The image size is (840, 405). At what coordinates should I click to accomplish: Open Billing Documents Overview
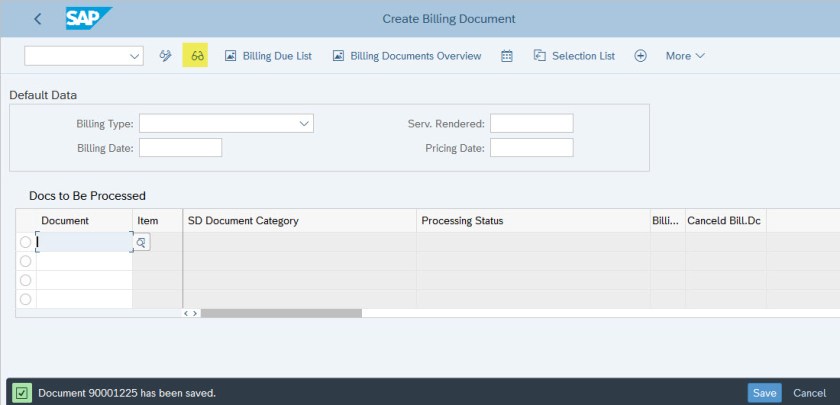pos(407,55)
